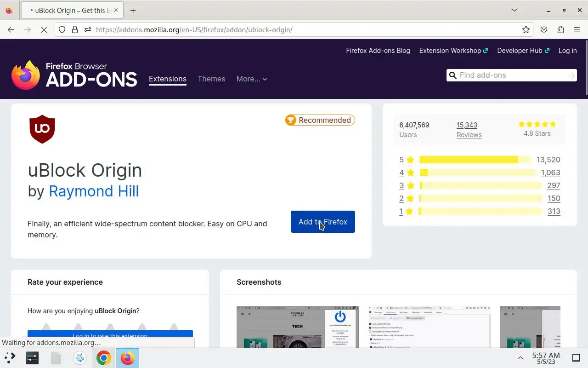Screen dimensions: 588x368
Task: Submit the add-on search with the arrow button
Action: click(x=571, y=75)
